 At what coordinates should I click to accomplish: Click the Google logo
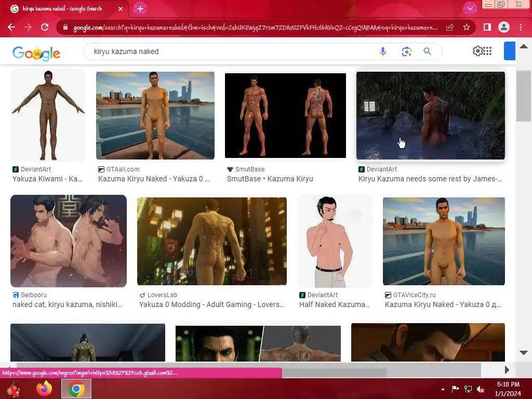[36, 53]
